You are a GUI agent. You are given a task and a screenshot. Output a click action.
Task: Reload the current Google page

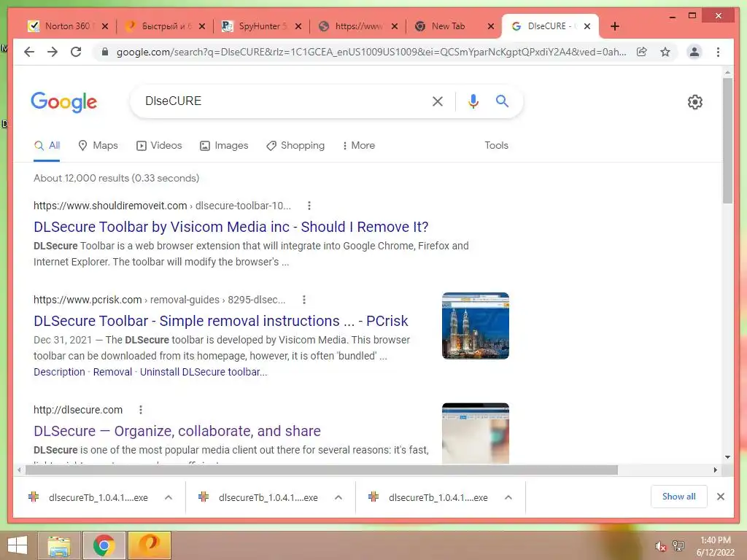[x=76, y=52]
